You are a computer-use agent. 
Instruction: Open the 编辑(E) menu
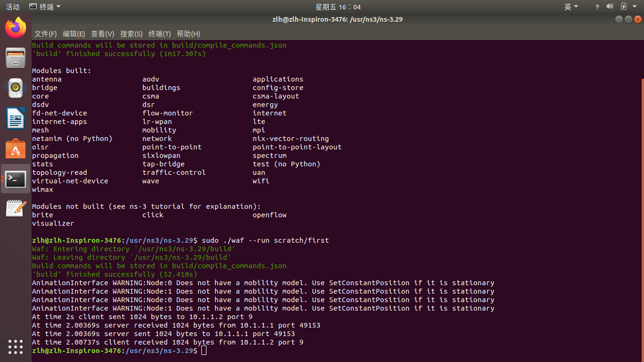click(74, 34)
